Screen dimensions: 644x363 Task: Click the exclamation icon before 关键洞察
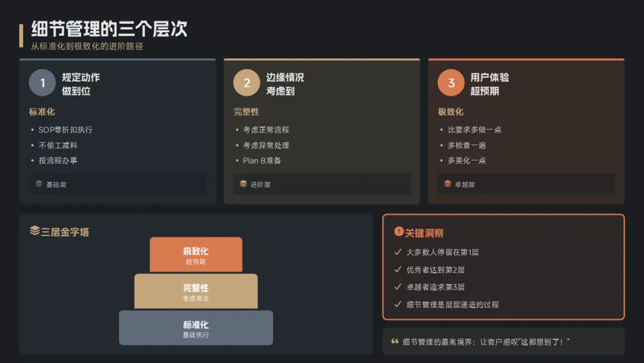click(x=399, y=232)
